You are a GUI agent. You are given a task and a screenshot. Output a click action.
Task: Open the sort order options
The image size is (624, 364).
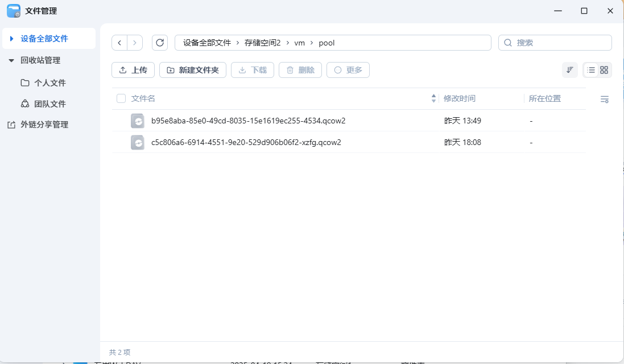(570, 70)
